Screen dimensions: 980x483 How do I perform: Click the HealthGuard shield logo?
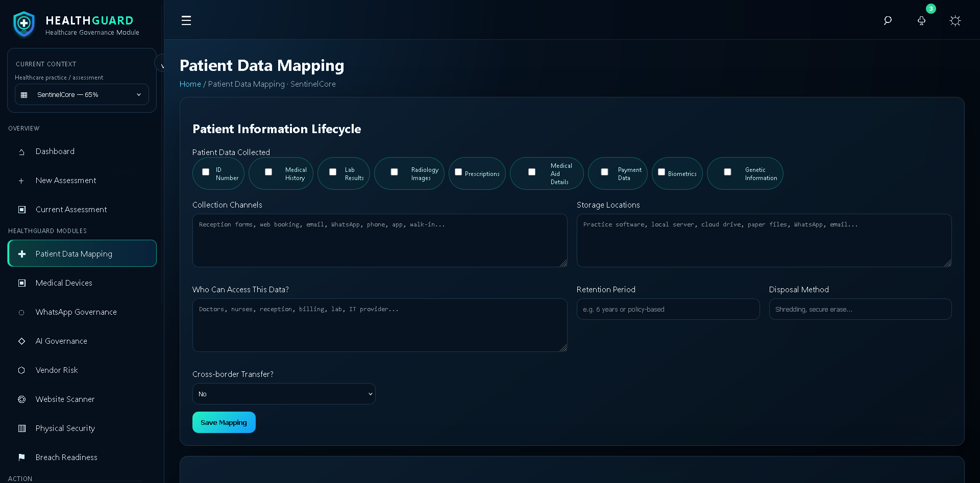point(23,23)
